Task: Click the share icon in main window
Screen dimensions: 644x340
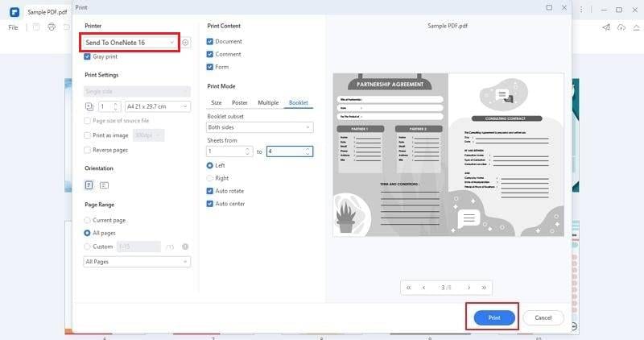Action: pyautogui.click(x=606, y=27)
